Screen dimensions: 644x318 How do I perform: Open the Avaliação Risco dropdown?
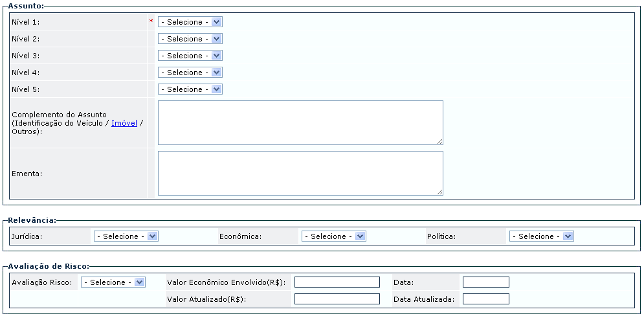point(113,282)
